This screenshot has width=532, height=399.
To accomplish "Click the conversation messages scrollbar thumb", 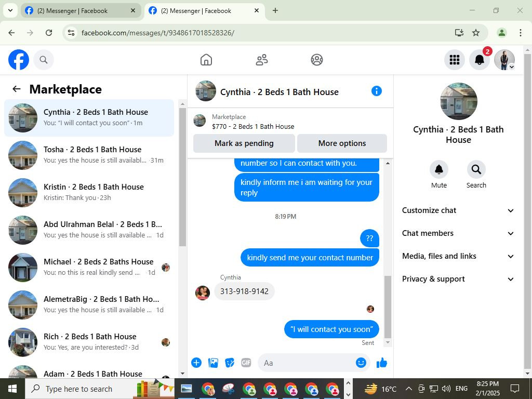I will click(x=388, y=307).
